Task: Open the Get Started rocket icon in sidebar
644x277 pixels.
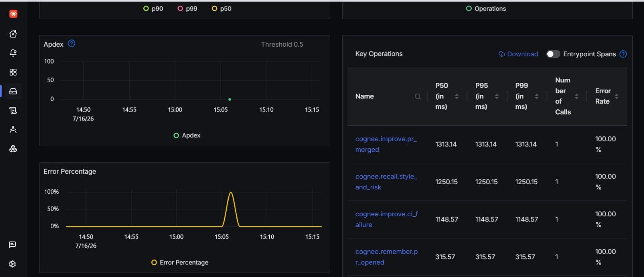Action: click(x=13, y=34)
